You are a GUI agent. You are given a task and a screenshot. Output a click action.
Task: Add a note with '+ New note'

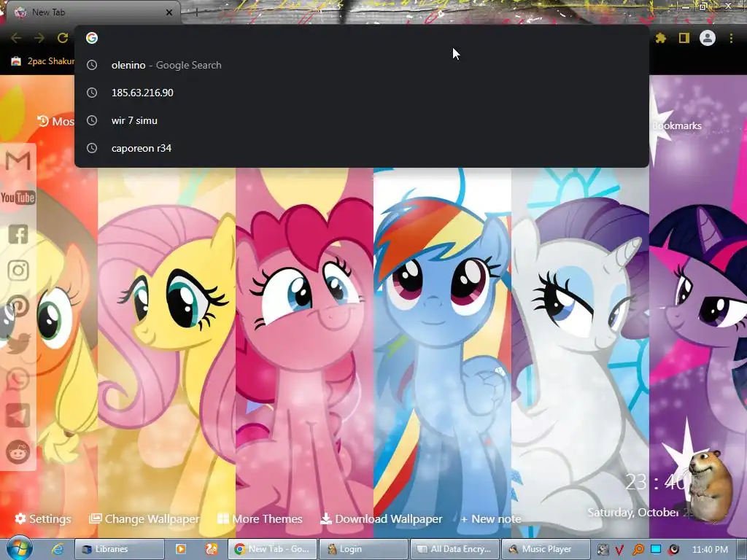491,518
